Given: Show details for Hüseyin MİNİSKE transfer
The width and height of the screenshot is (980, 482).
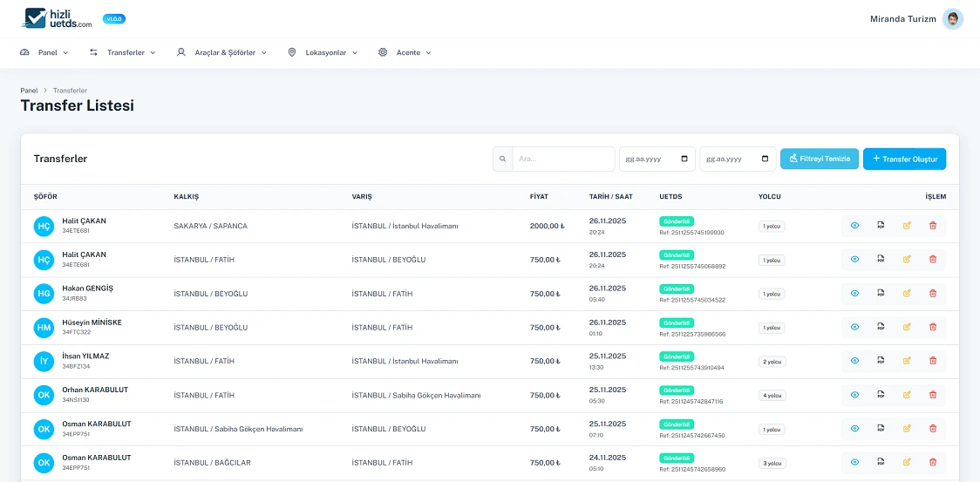Looking at the screenshot, I should [854, 328].
